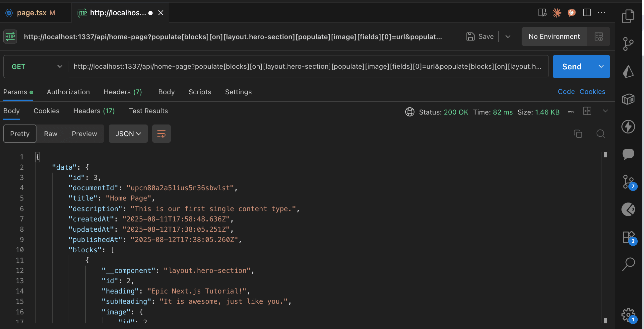Image resolution: width=644 pixels, height=329 pixels.
Task: Open the Test Results tab
Action: [x=148, y=111]
